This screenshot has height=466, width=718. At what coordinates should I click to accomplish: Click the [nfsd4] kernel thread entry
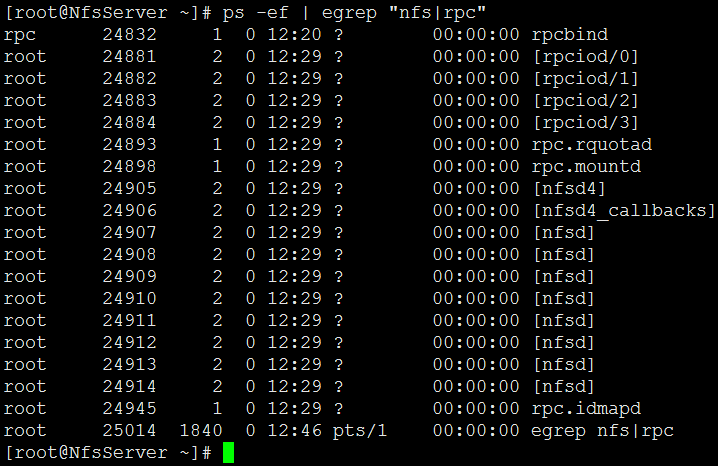pos(570,189)
